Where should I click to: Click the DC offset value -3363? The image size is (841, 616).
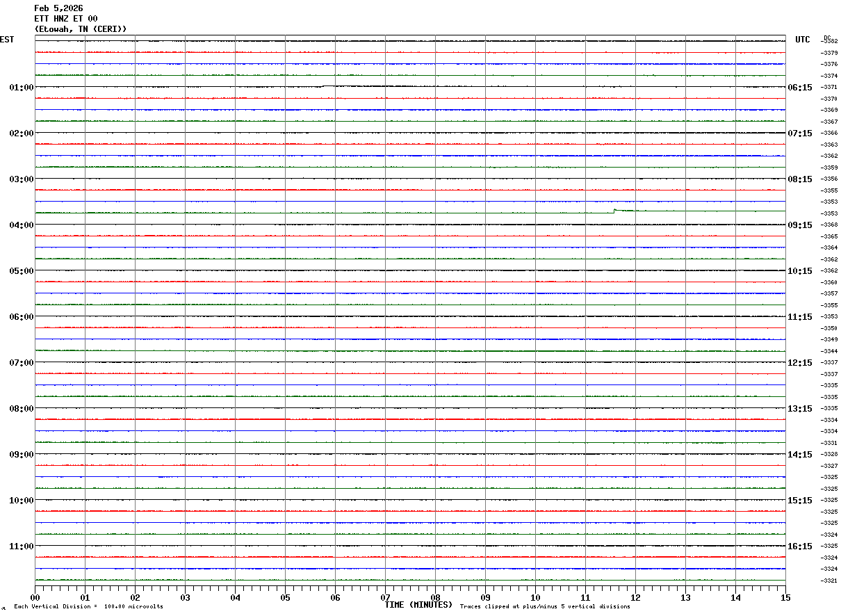click(x=829, y=145)
